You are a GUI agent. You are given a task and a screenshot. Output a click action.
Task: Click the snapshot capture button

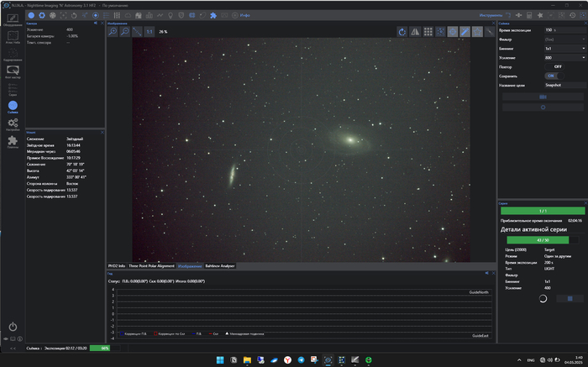point(542,107)
